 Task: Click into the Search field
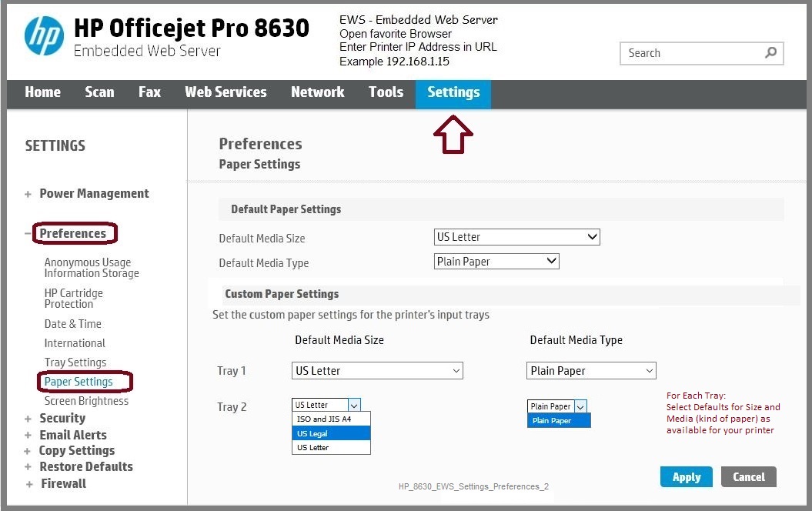[x=701, y=53]
